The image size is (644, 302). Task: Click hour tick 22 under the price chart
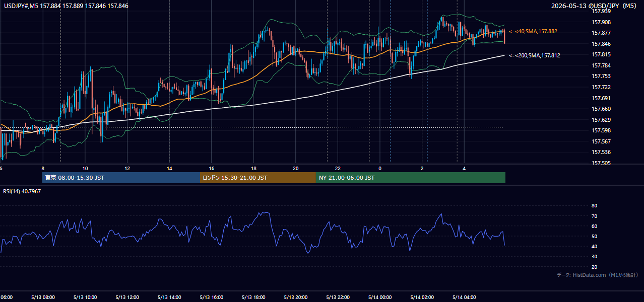click(x=338, y=168)
